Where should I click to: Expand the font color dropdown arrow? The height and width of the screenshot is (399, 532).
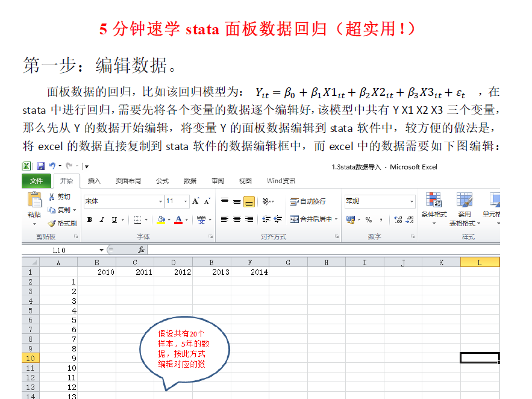[187, 220]
